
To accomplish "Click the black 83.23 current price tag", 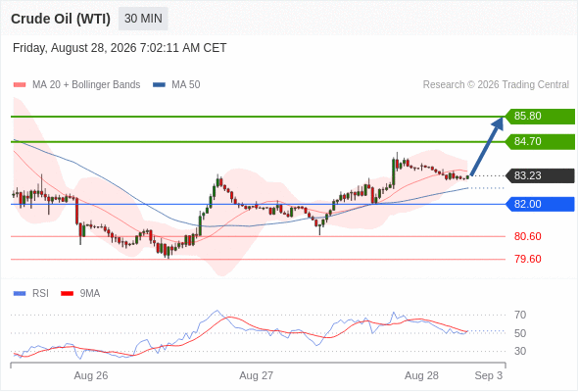I will [x=540, y=175].
